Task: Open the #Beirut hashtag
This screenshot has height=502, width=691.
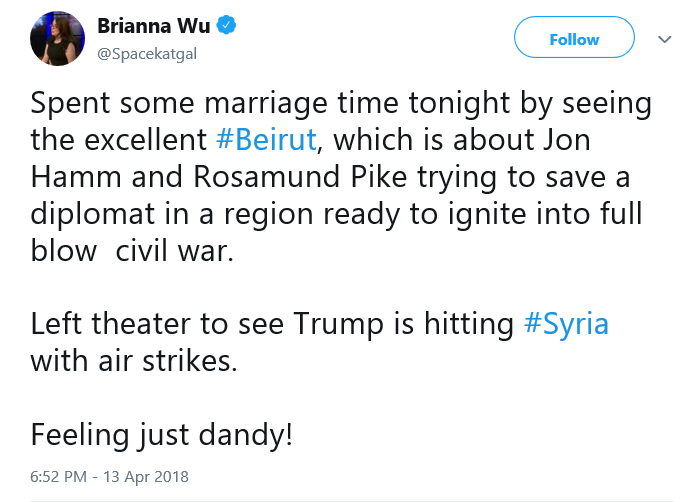Action: point(266,140)
